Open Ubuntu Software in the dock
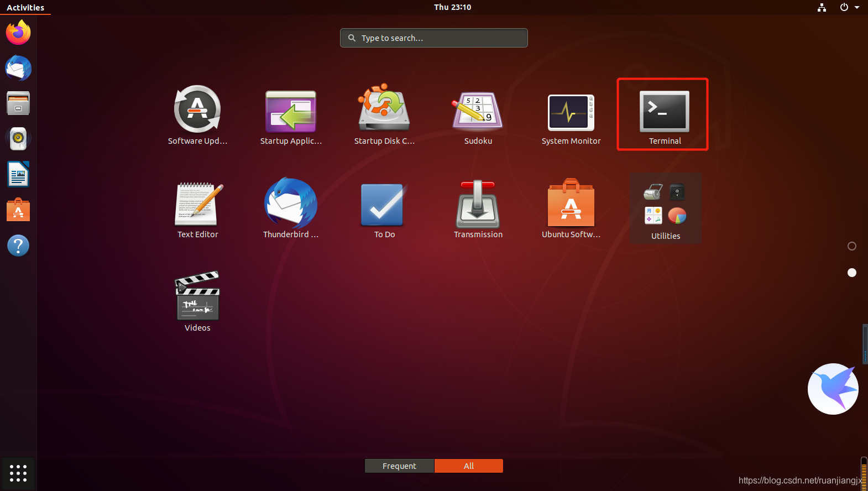This screenshot has height=491, width=868. (x=18, y=210)
